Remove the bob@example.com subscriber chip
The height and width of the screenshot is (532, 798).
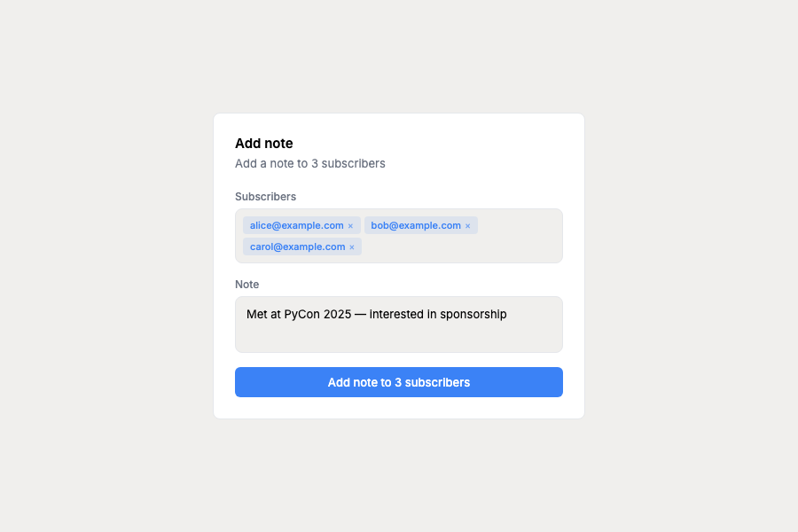[468, 226]
